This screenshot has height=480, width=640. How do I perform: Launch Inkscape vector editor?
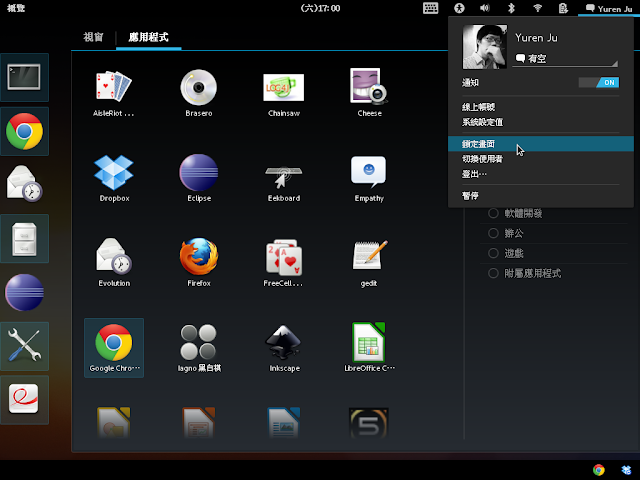tap(284, 348)
